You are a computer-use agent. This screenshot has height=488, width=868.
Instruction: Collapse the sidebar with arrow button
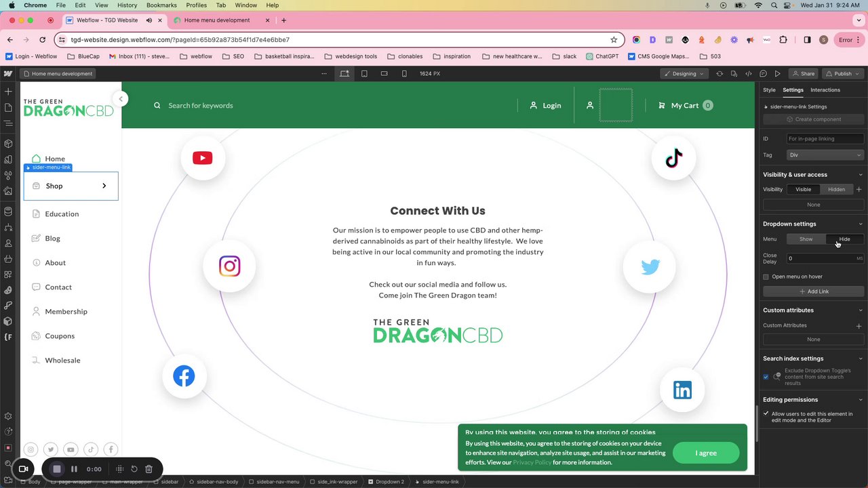[121, 99]
